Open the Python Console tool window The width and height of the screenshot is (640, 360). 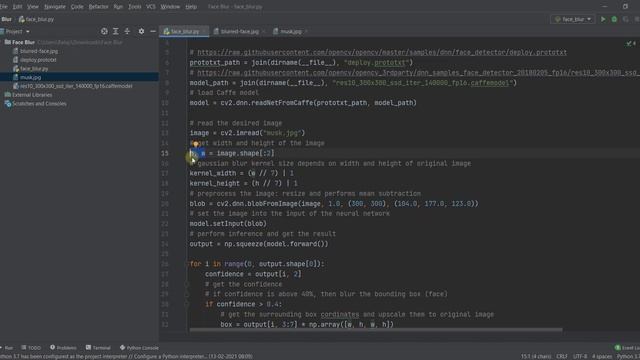(139, 348)
